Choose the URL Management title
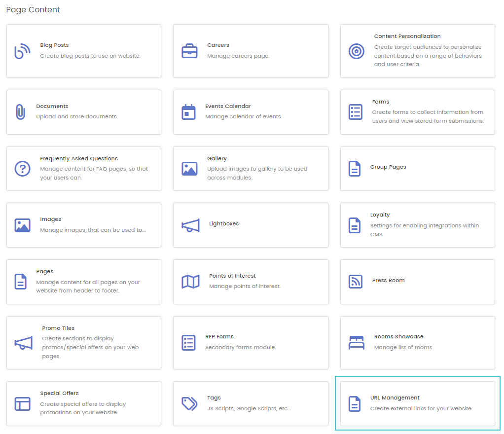Viewport: 504px width, 434px height. click(395, 398)
